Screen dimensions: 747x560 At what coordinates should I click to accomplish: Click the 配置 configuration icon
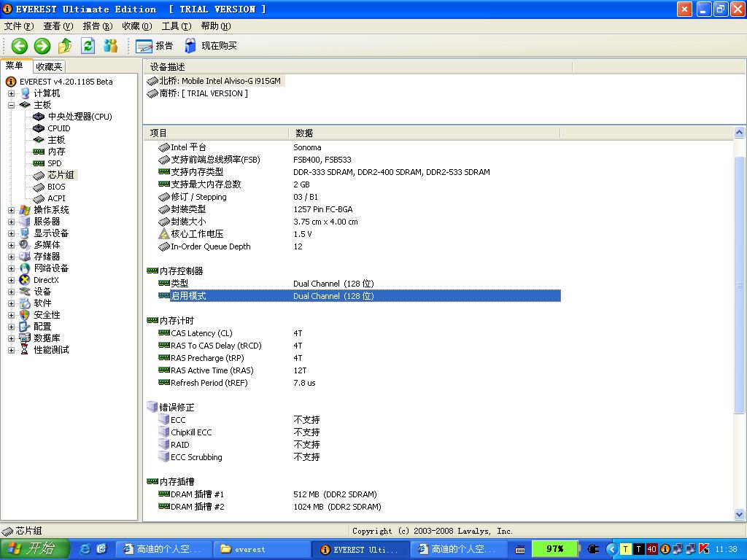24,327
